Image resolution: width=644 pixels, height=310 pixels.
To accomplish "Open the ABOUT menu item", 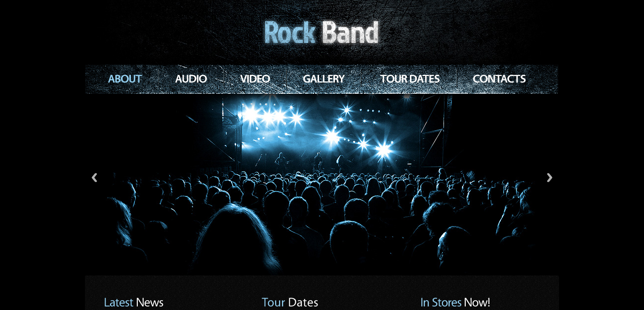I will 125,79.
